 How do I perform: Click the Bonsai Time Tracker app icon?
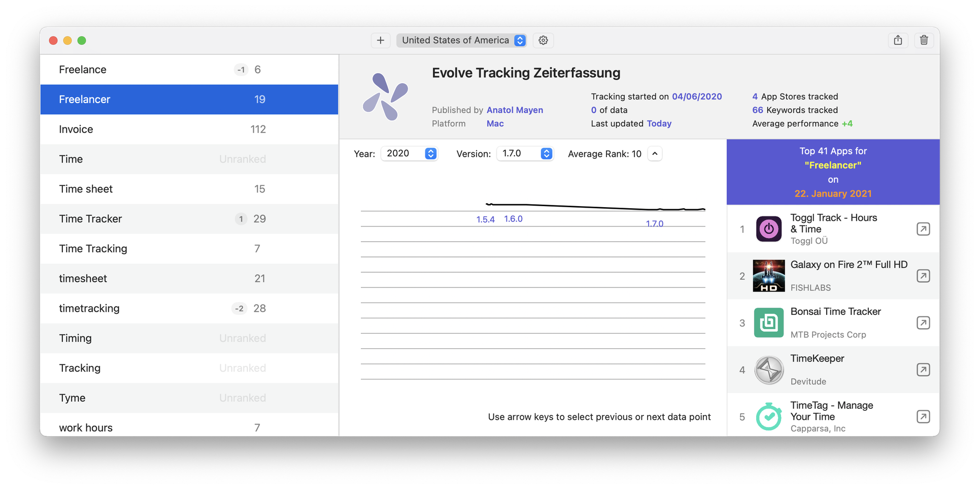coord(768,322)
